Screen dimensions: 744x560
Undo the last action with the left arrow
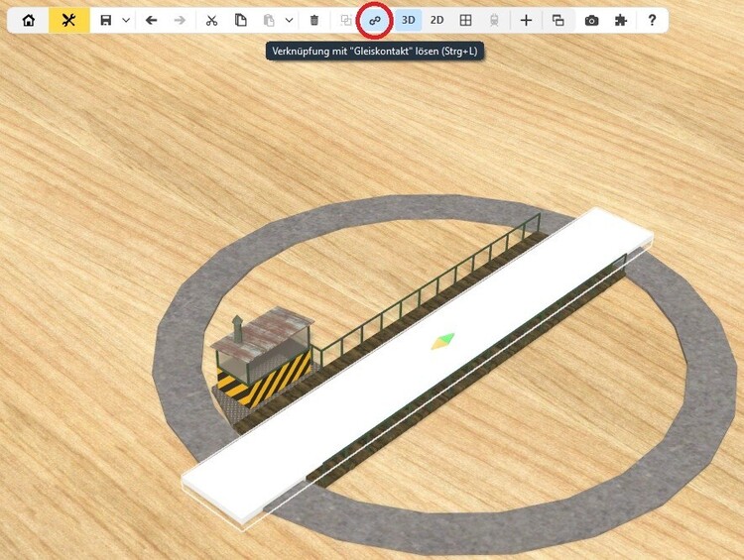tap(152, 21)
